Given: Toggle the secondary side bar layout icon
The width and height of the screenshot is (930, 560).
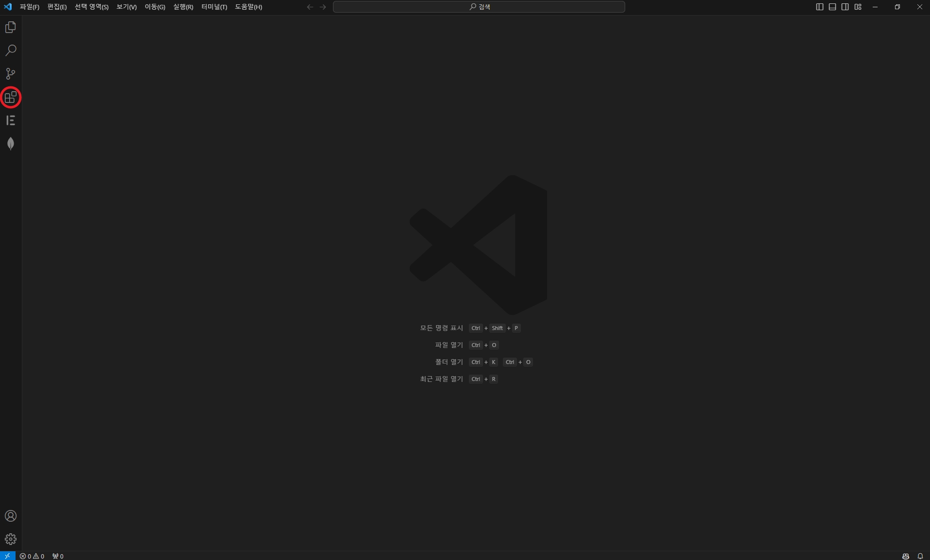Looking at the screenshot, I should (x=845, y=7).
